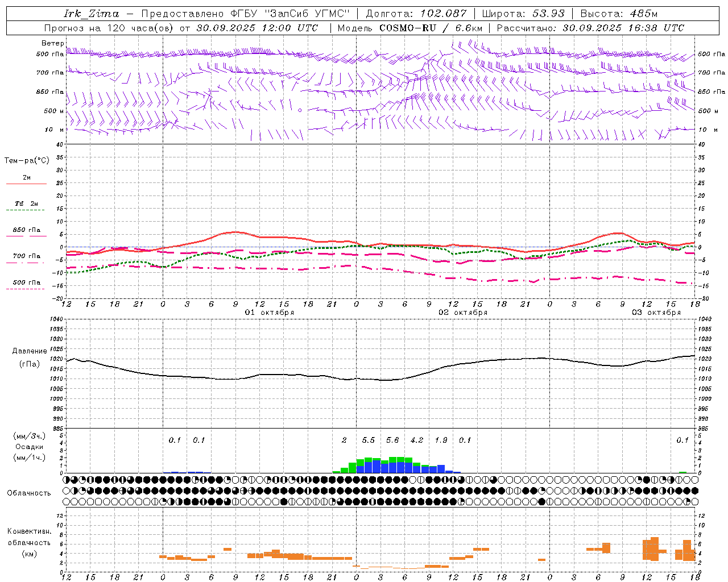Select the Долгота: 102.087 header value
Viewport: 728px width, 582px height.
pyautogui.click(x=416, y=14)
